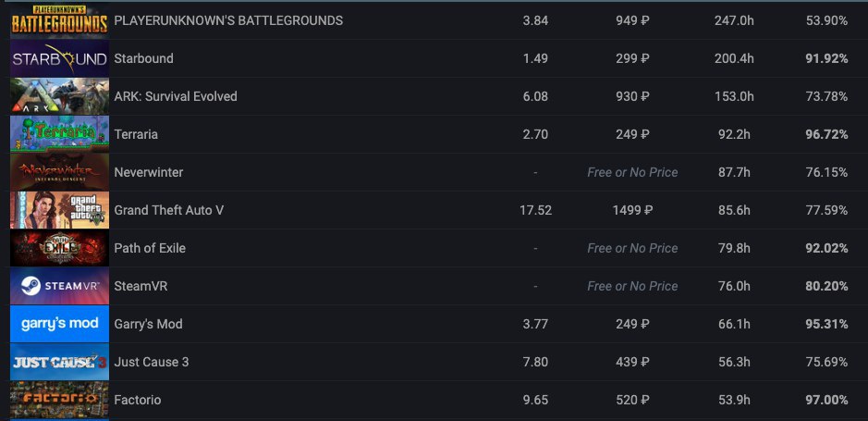This screenshot has height=421, width=868.
Task: Click the Factorio game name text
Action: [137, 400]
